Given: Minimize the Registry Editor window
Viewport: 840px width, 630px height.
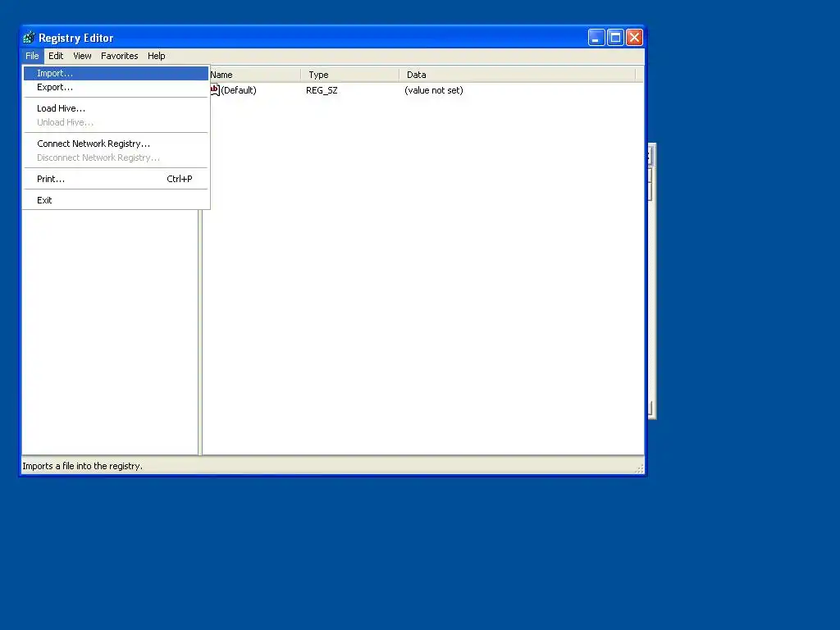Looking at the screenshot, I should [x=596, y=38].
